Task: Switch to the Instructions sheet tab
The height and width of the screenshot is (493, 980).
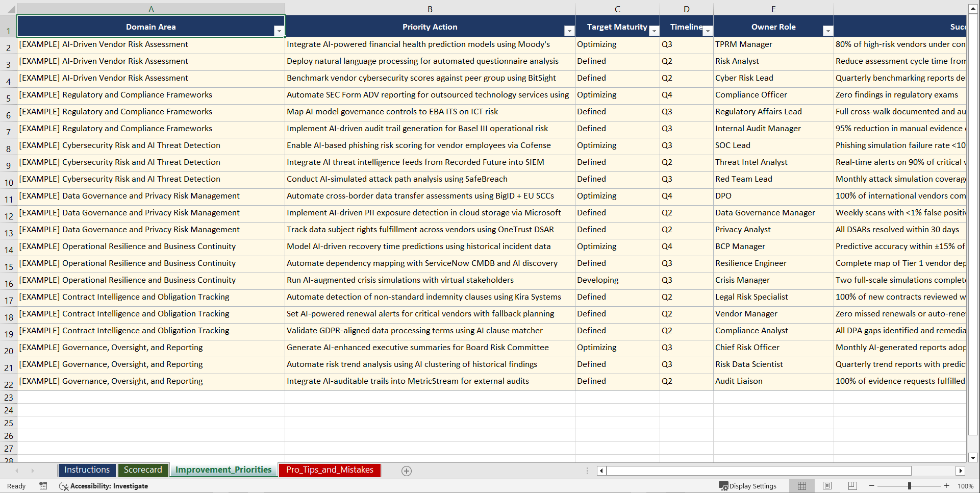Action: click(87, 470)
